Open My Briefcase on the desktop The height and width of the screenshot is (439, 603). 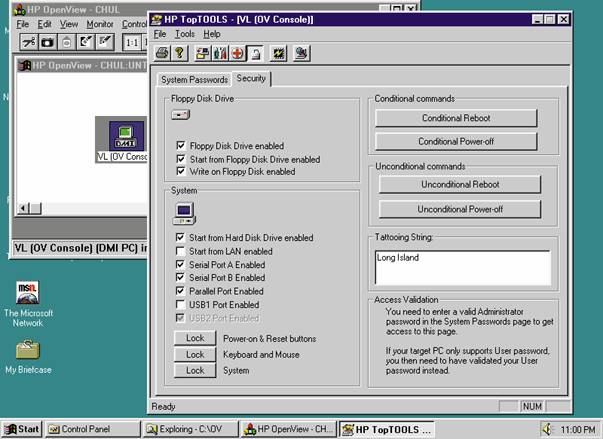[x=28, y=350]
